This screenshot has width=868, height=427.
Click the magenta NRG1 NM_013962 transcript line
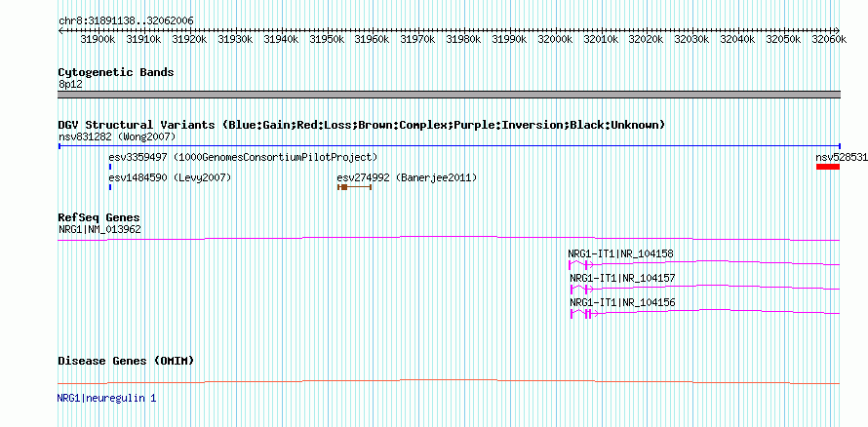[x=449, y=239]
